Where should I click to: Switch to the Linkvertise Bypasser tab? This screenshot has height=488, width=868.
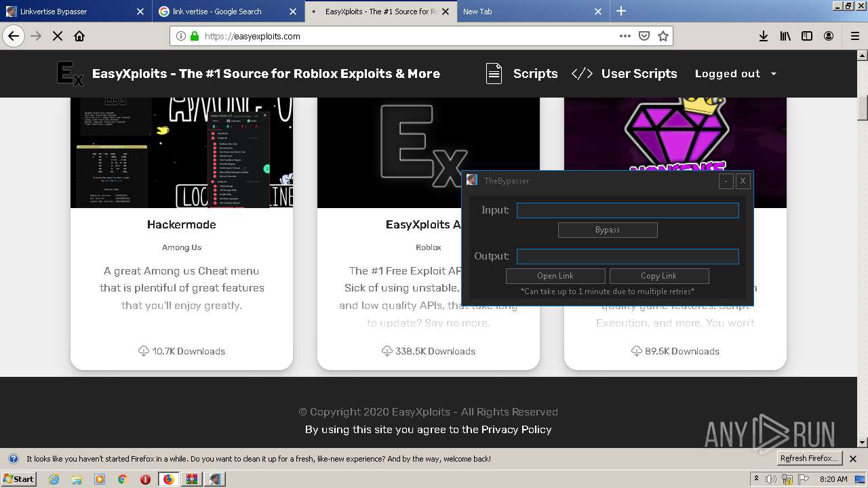pos(77,12)
